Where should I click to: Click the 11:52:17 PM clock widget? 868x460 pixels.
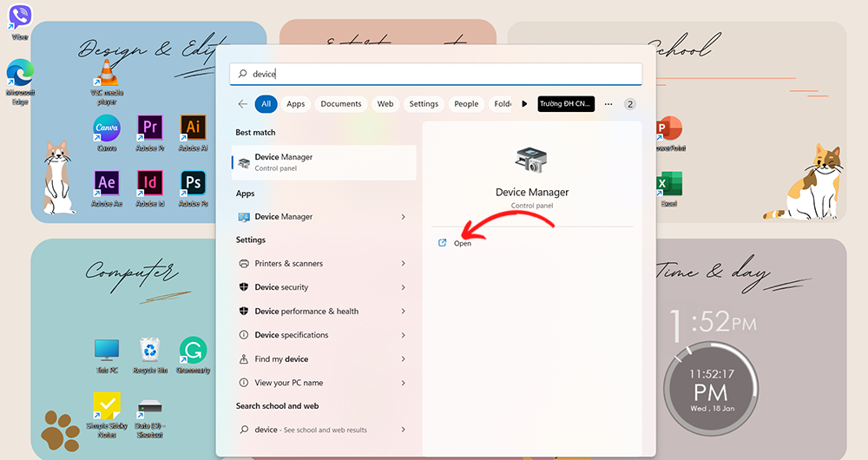point(712,389)
